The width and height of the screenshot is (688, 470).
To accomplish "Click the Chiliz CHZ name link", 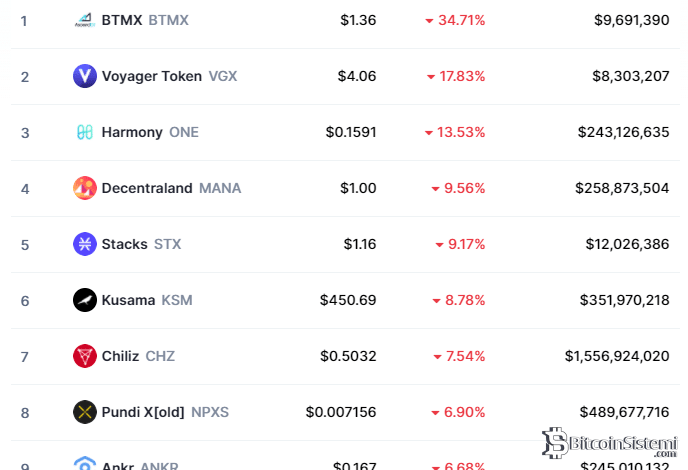I will point(138,356).
